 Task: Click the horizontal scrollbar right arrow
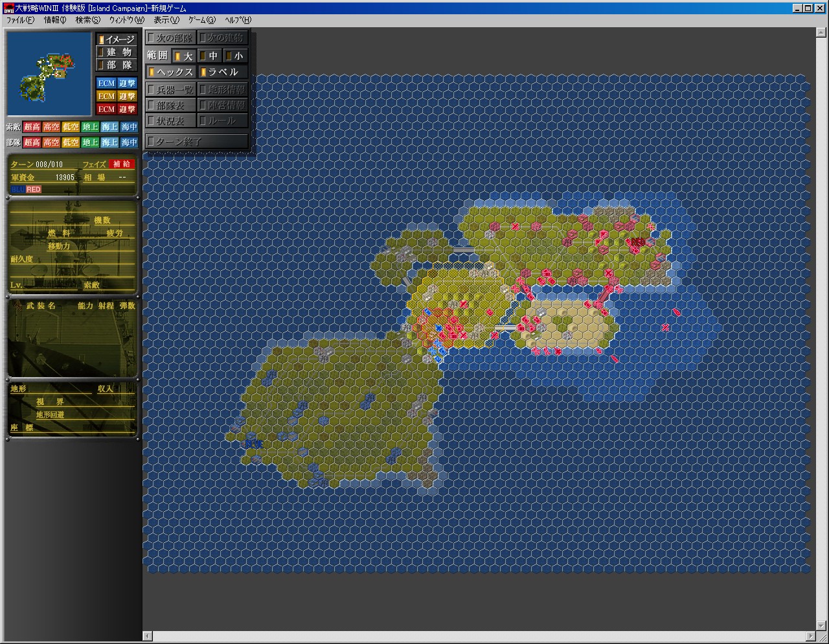click(x=812, y=636)
